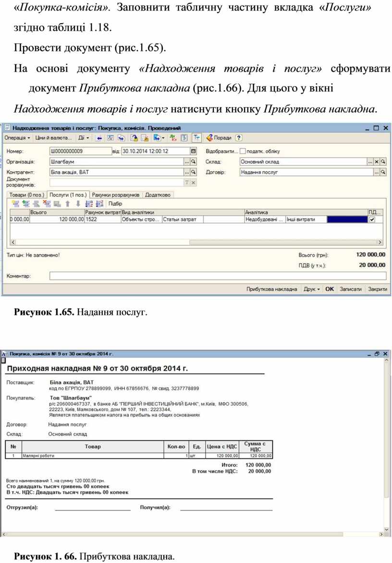Switch to Послуги (1 поз.) tab
392x563 pixels.
[68, 195]
